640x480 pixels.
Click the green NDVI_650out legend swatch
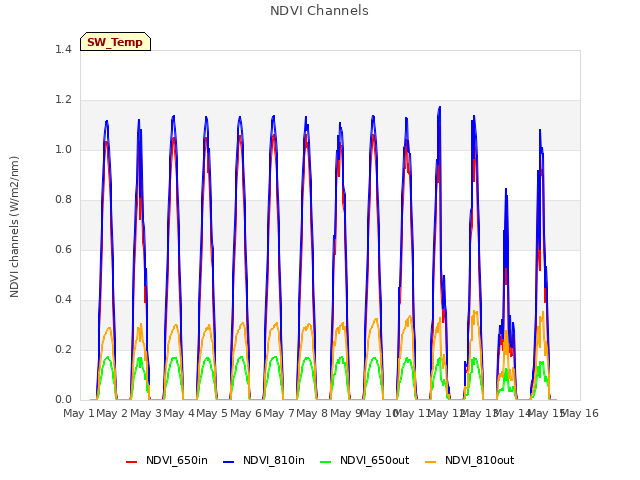pos(325,462)
